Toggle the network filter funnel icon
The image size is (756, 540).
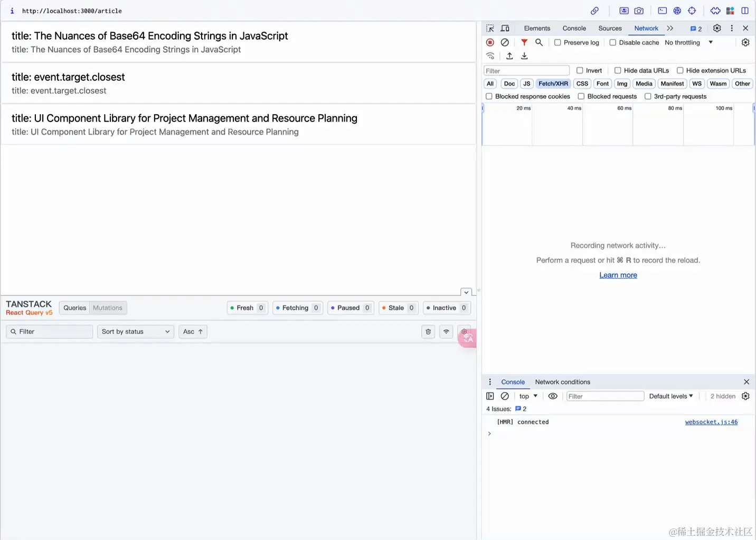coord(524,42)
